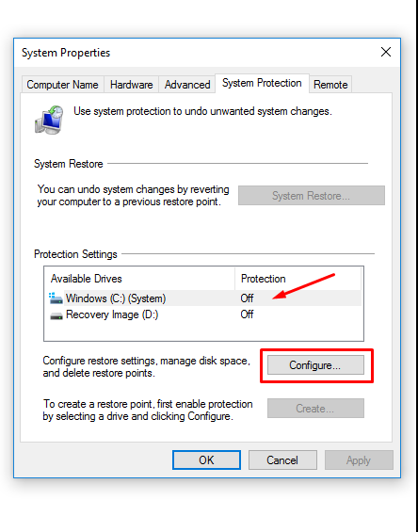Screen dimensions: 418x532
Task: Click the OK button
Action: coord(206,460)
